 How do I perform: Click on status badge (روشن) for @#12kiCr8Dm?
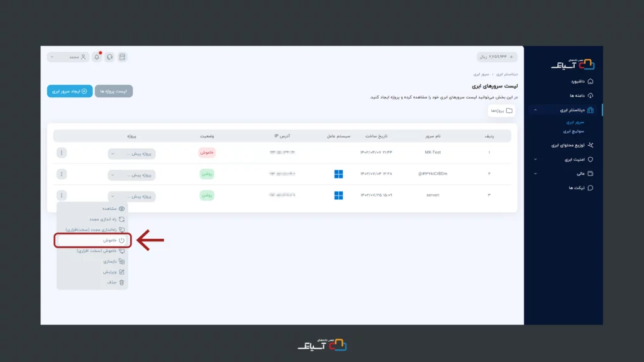206,174
